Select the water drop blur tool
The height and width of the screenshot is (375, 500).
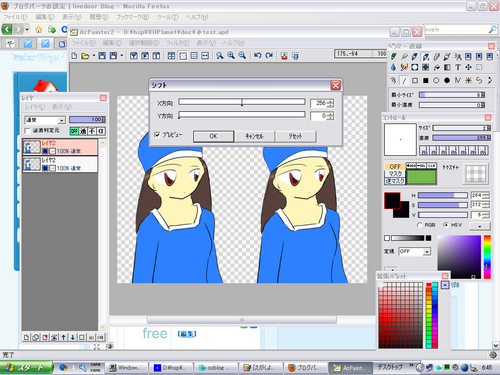pos(393,67)
